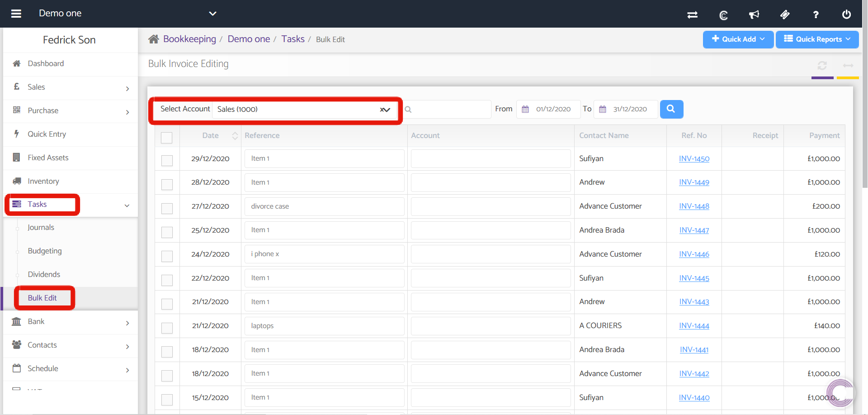Click Tasks breadcrumb link
Viewport: 868px width, 415px height.
pos(293,39)
